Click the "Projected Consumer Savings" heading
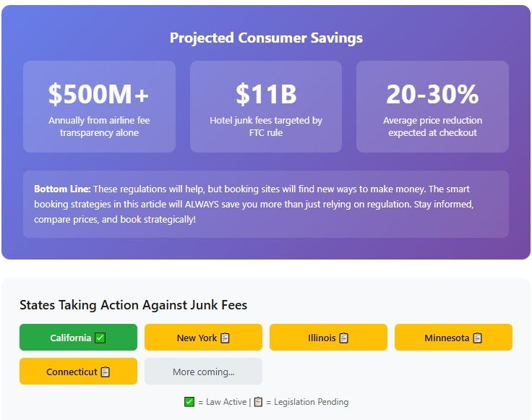The width and height of the screenshot is (532, 420). pyautogui.click(x=266, y=38)
